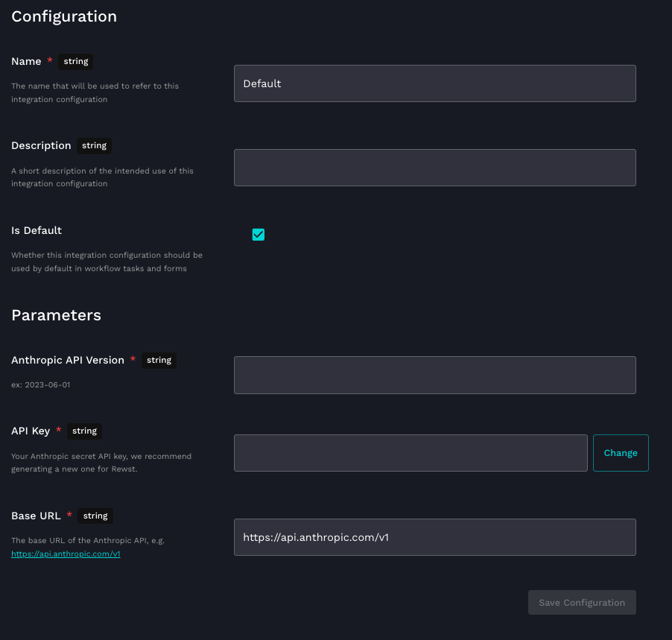
Task: Click the Base URL label
Action: (36, 516)
